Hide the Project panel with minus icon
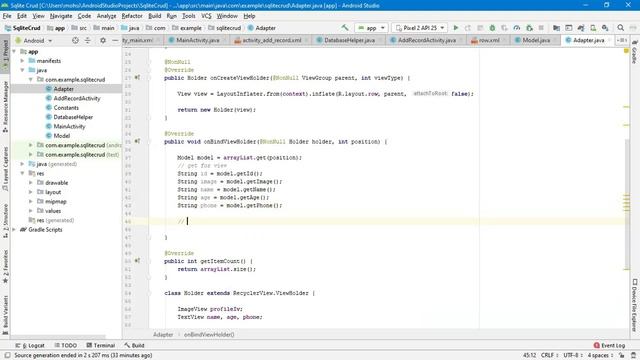This screenshot has width=640, height=360. [x=115, y=40]
